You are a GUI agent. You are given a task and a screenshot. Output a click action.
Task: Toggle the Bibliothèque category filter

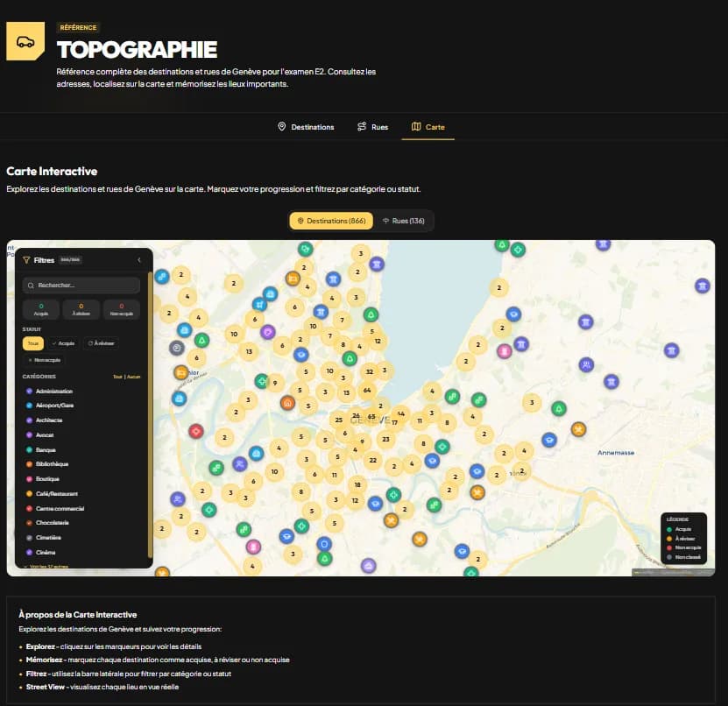pos(47,464)
